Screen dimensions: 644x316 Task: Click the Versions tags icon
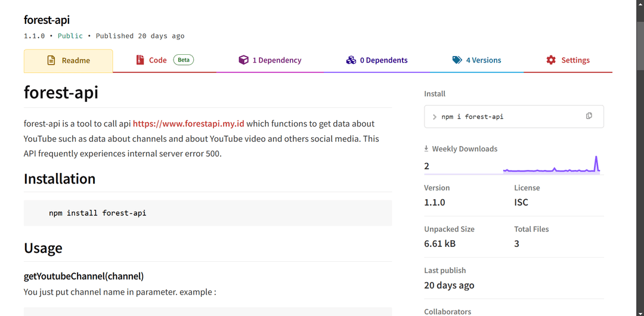(x=457, y=60)
